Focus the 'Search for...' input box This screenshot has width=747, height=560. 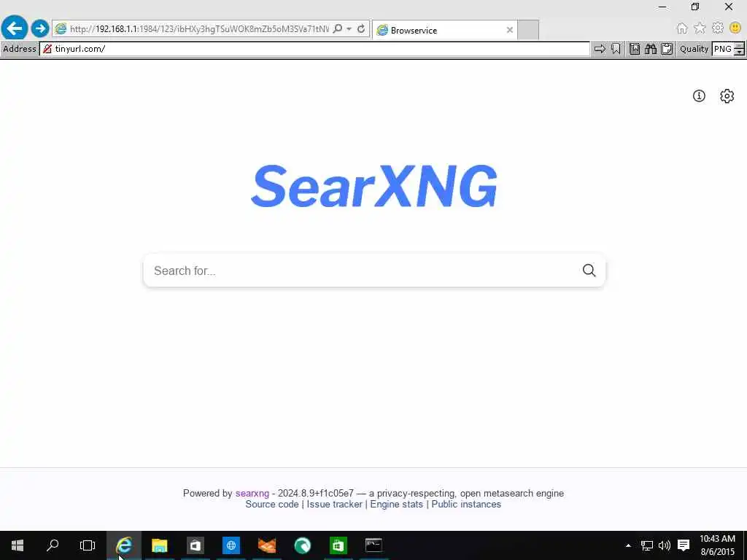coord(362,271)
